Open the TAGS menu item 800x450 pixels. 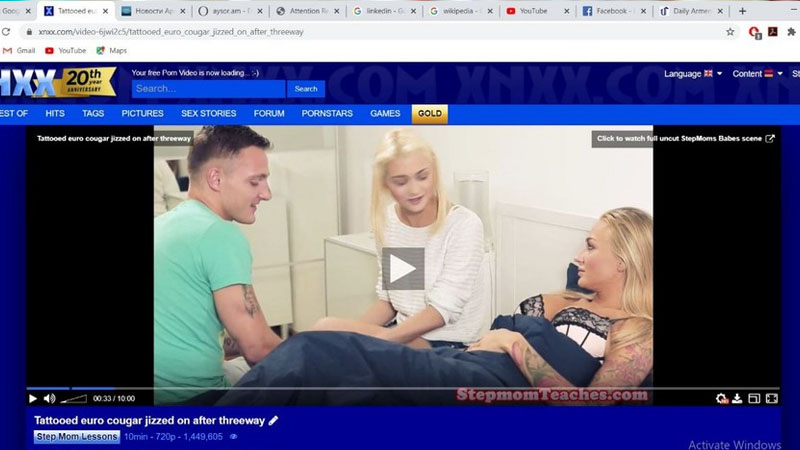click(x=93, y=113)
